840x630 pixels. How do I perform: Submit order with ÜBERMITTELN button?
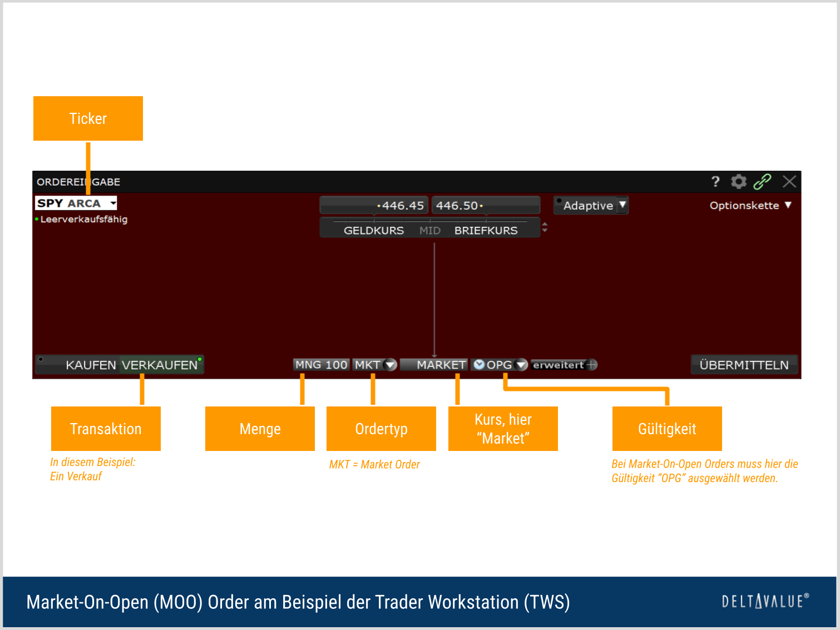(744, 365)
